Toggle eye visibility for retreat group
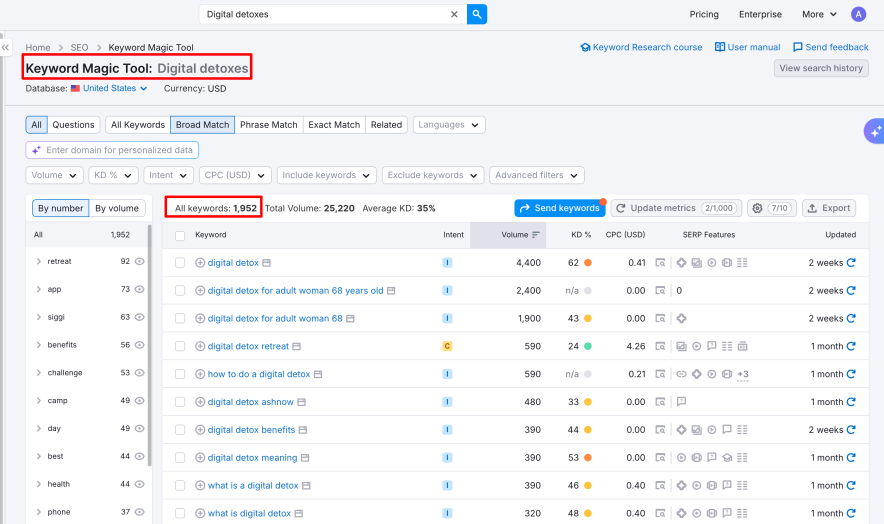This screenshot has height=524, width=884. [139, 261]
